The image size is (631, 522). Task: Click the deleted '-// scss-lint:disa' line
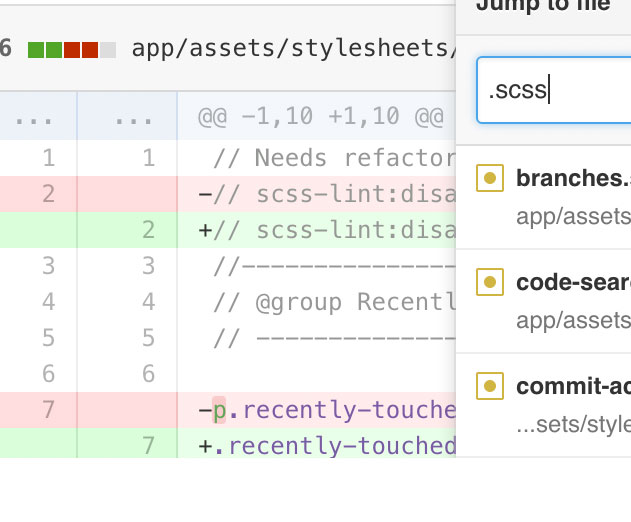click(x=327, y=194)
